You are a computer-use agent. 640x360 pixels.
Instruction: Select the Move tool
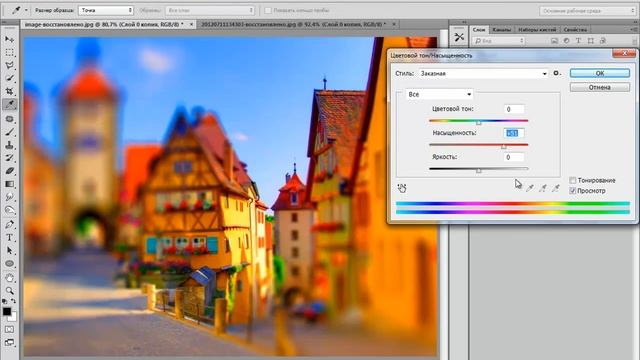coord(9,39)
